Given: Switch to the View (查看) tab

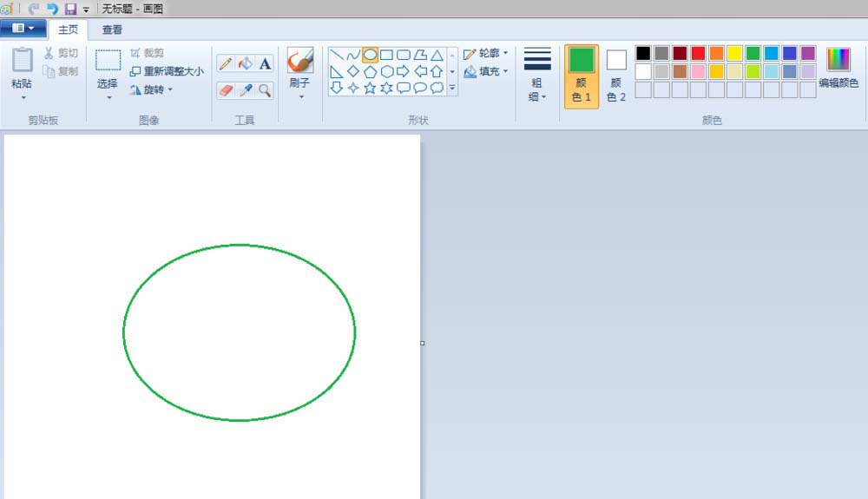Looking at the screenshot, I should coord(112,30).
